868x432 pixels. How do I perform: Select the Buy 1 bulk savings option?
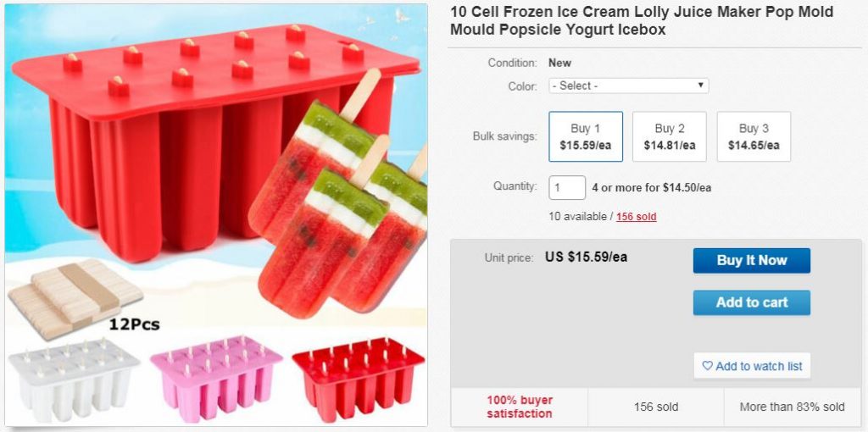click(586, 136)
